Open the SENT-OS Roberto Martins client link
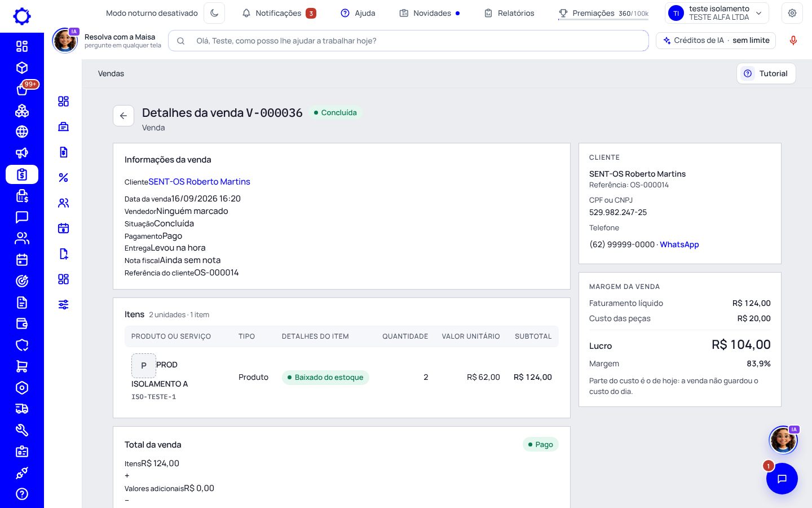 [199, 182]
